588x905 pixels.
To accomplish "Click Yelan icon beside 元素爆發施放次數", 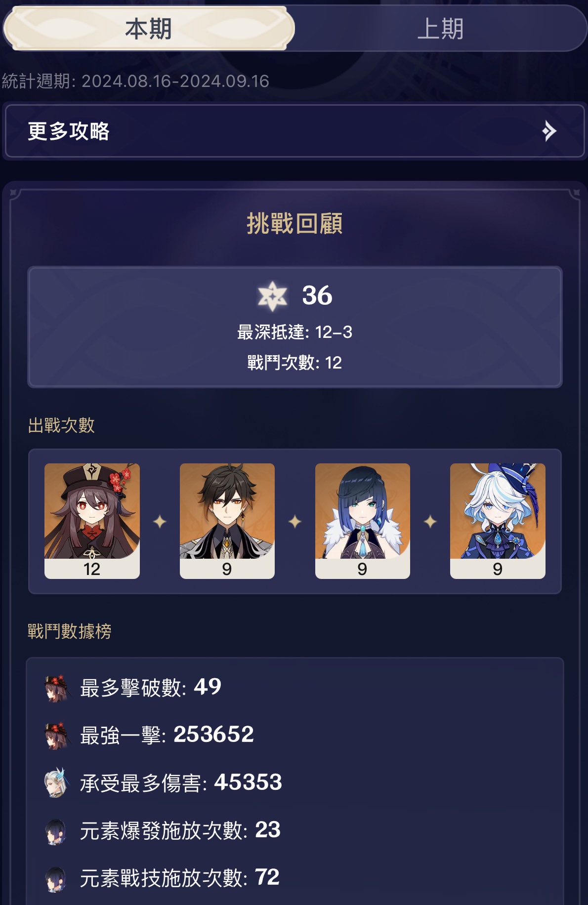I will click(56, 831).
